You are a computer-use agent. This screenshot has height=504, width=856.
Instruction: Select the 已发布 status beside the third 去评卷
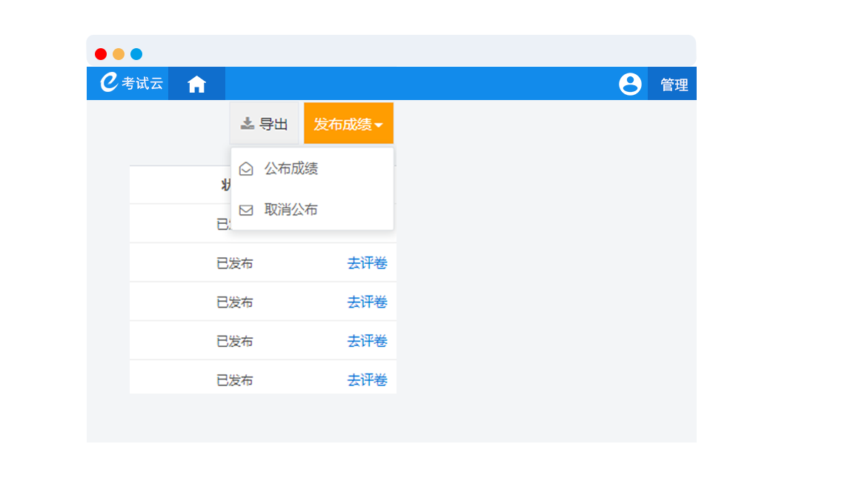(234, 341)
